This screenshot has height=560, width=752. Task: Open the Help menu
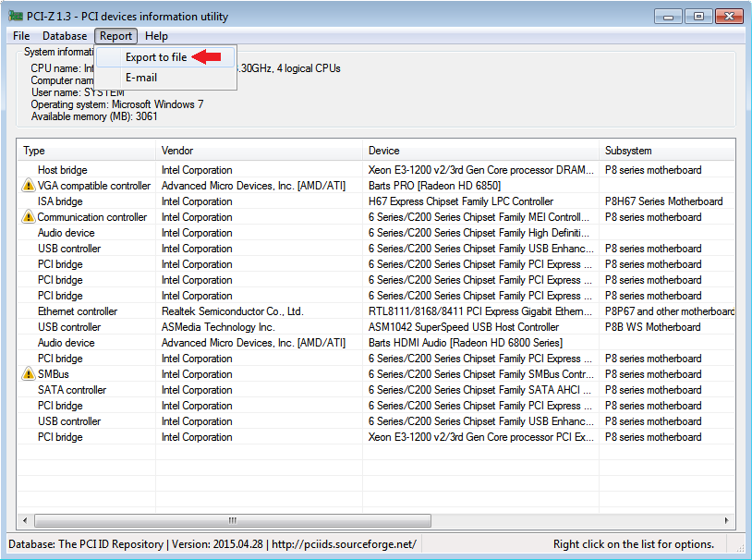[156, 36]
